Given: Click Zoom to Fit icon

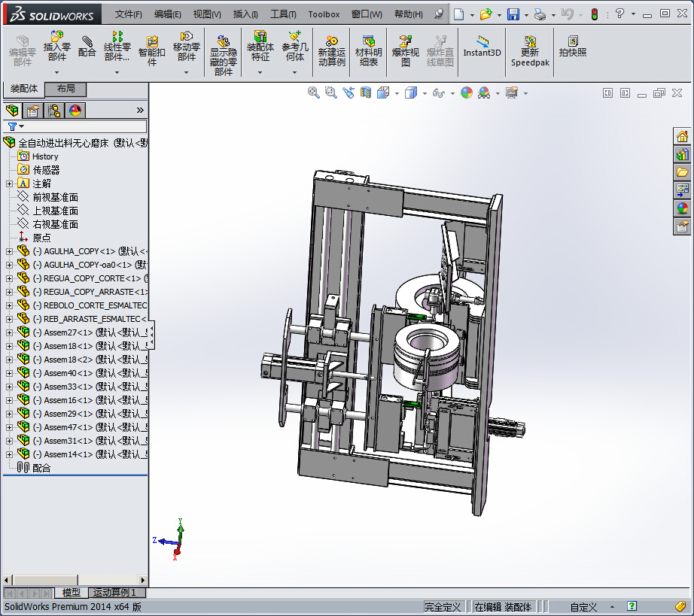Looking at the screenshot, I should [313, 93].
